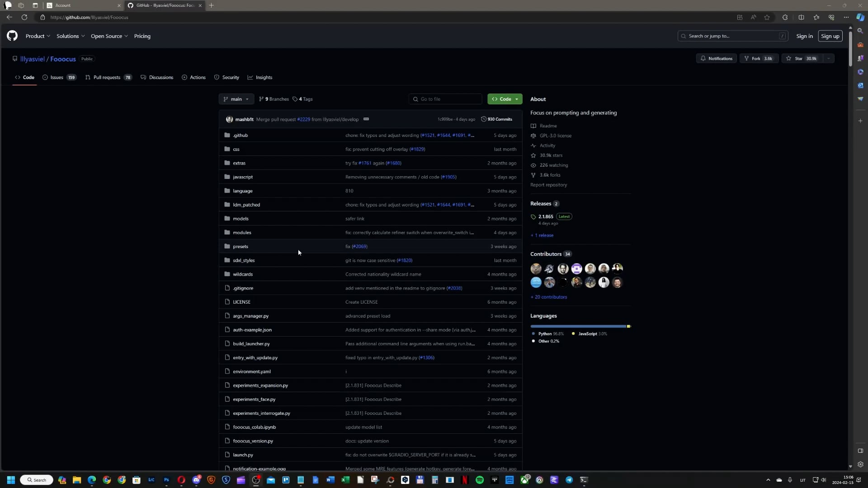Image resolution: width=868 pixels, height=488 pixels.
Task: Open the mashb1t committer avatar
Action: 229,119
